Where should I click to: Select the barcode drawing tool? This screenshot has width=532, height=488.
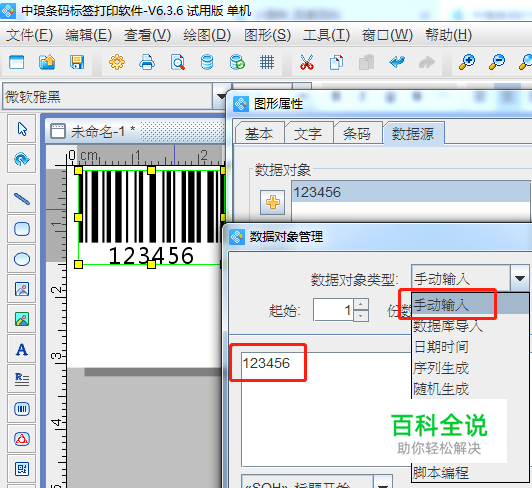(x=22, y=409)
